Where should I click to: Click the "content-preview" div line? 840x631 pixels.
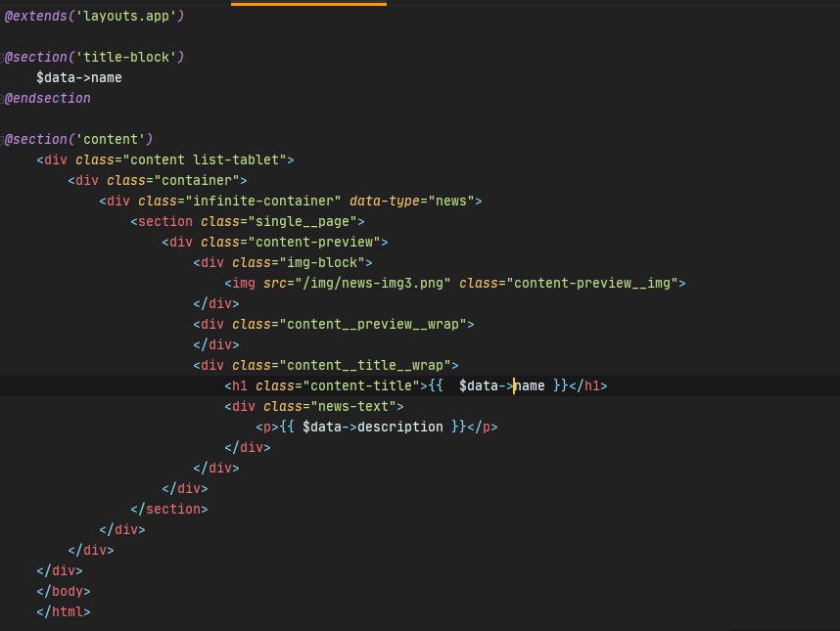tap(275, 242)
